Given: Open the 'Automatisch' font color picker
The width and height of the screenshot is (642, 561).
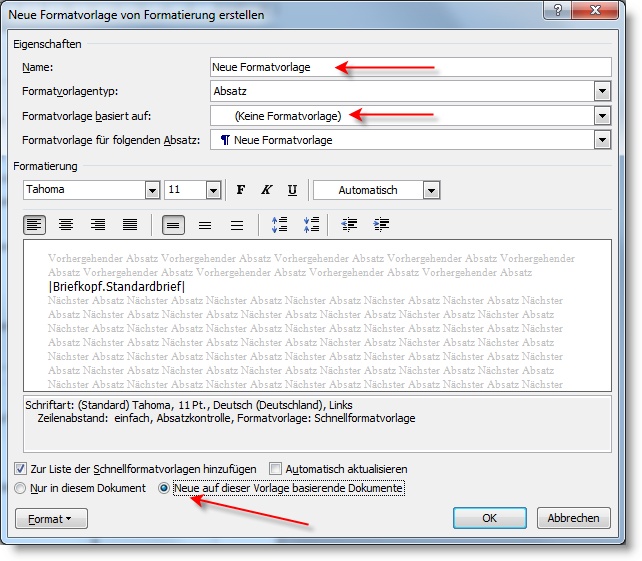Looking at the screenshot, I should click(x=431, y=190).
